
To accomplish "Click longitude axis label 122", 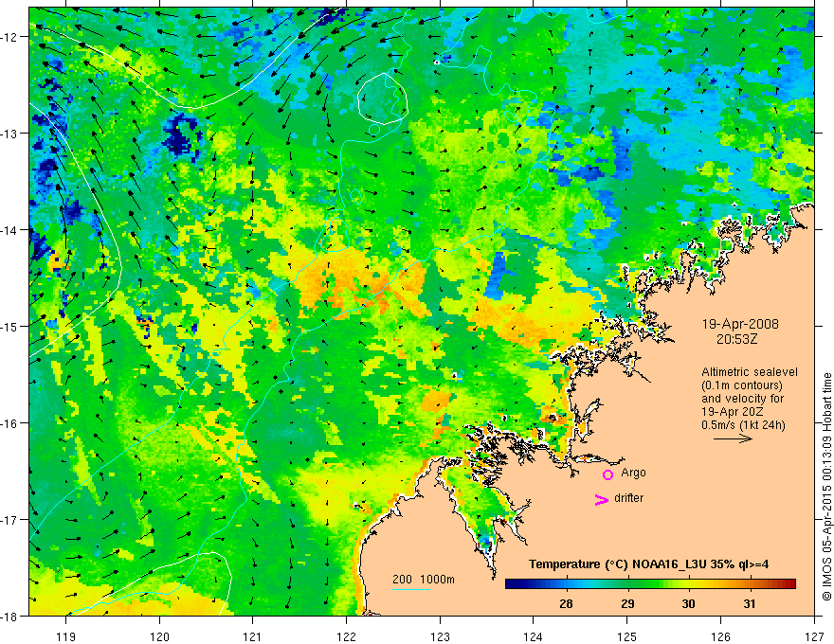I will coord(346,636).
